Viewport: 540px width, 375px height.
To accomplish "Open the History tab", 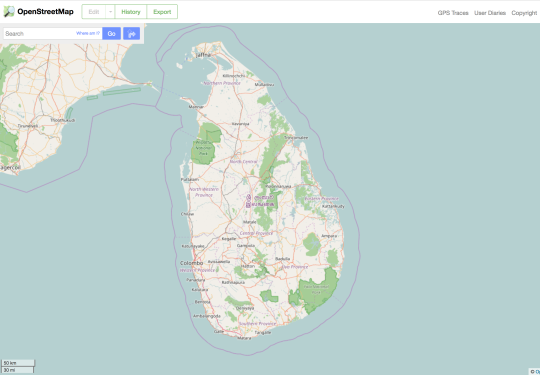I will [x=131, y=12].
